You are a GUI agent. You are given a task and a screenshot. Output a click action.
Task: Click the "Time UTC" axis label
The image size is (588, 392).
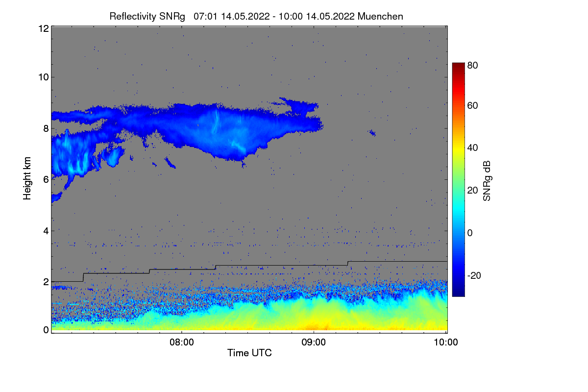(x=249, y=353)
